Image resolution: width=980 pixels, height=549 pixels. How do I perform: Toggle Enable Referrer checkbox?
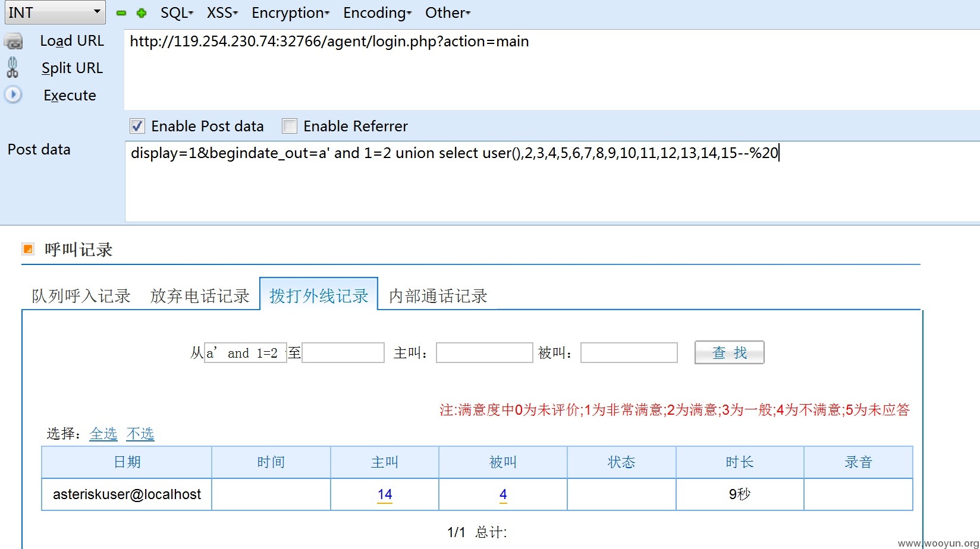(290, 126)
